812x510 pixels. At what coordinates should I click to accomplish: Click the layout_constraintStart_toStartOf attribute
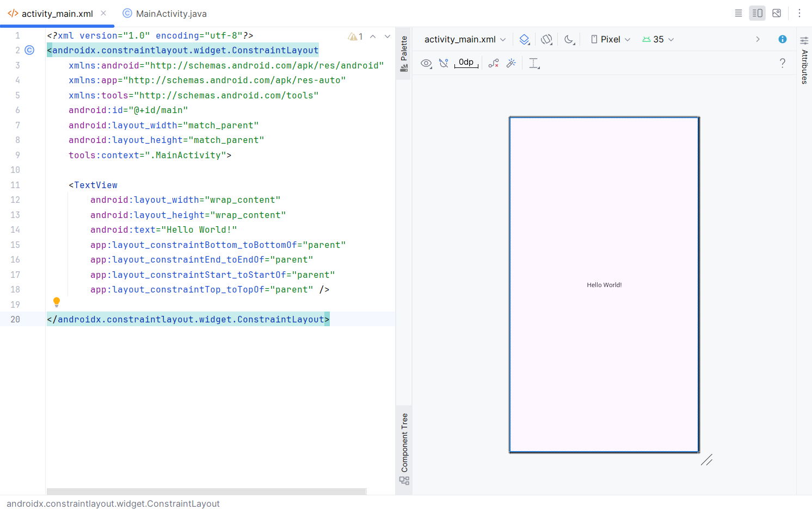213,275
